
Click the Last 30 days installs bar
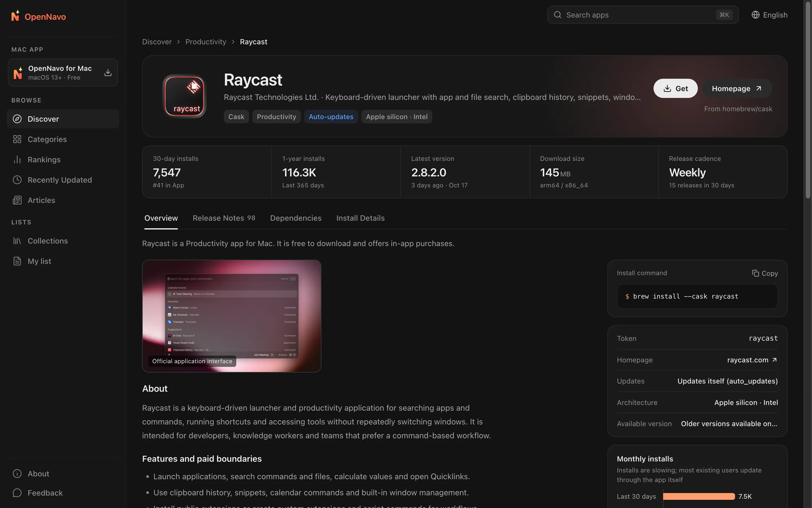pyautogui.click(x=699, y=496)
